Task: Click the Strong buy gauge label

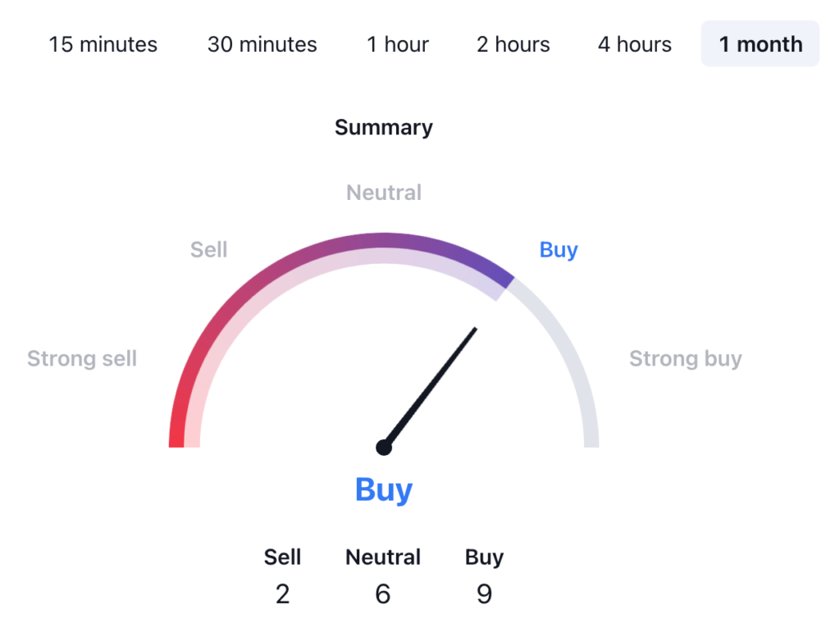Action: 686,358
